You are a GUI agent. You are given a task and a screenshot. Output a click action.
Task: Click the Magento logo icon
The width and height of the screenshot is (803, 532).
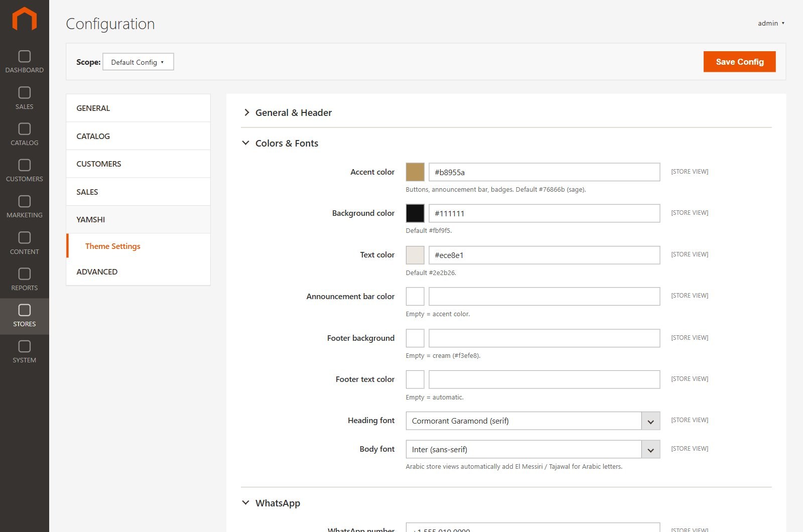click(x=24, y=19)
